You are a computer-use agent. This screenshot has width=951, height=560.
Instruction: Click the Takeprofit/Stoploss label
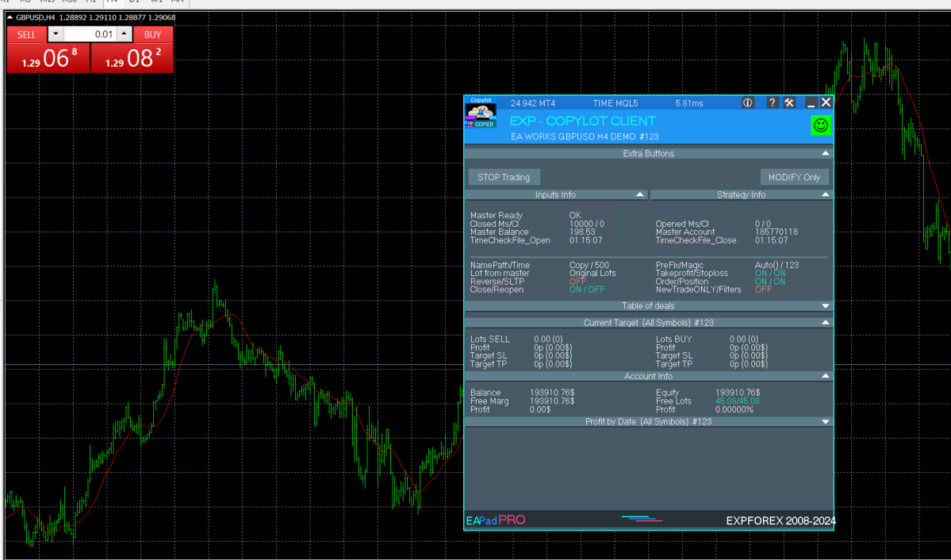[x=692, y=273]
